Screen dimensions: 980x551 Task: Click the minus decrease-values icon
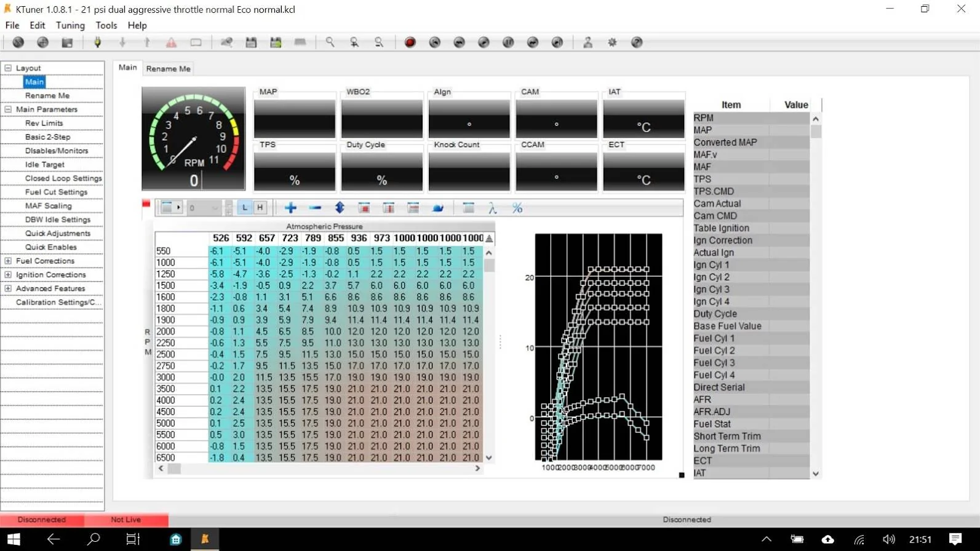click(x=315, y=208)
